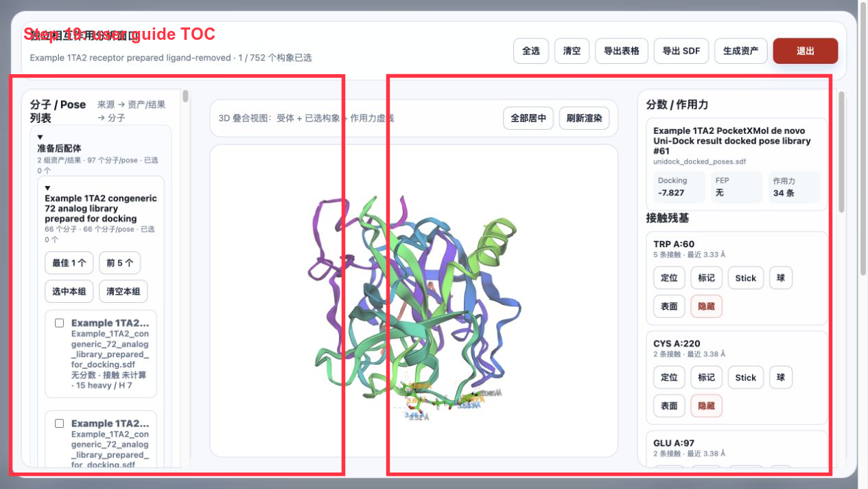Screen dimensions: 868x489
Task: Show the 表面 surface for TRP A:60
Action: pyautogui.click(x=669, y=306)
